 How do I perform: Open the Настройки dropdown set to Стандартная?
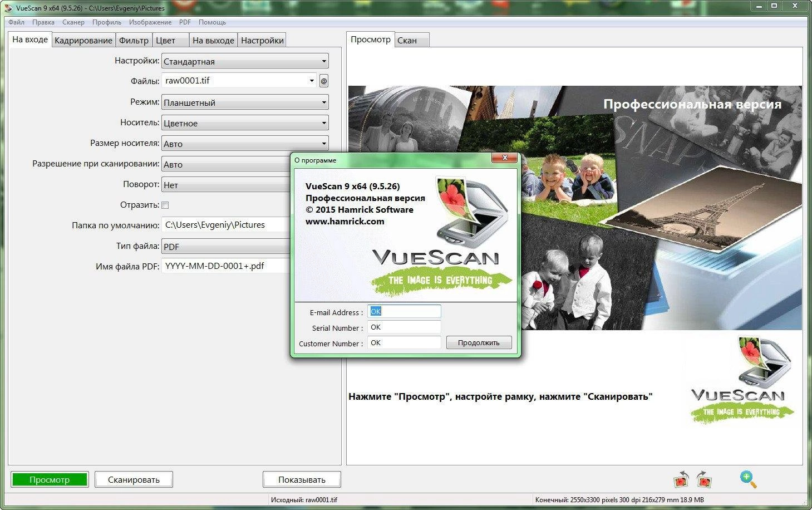coord(245,61)
